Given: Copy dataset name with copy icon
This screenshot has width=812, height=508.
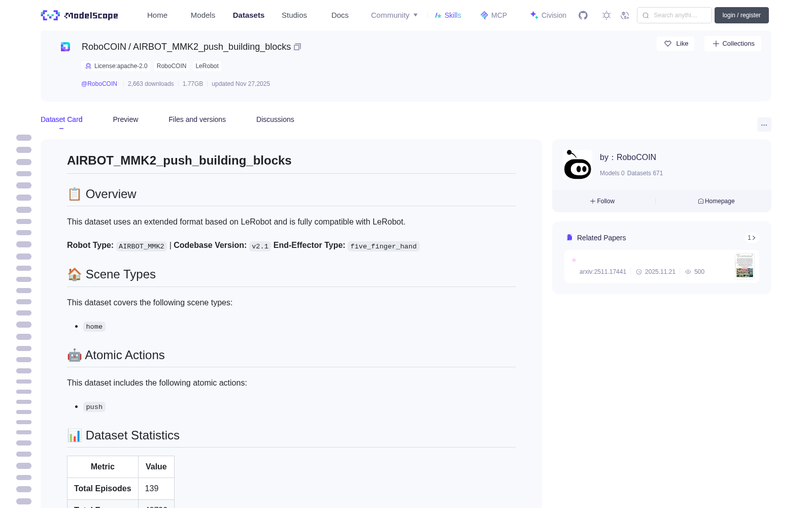Looking at the screenshot, I should [x=297, y=47].
